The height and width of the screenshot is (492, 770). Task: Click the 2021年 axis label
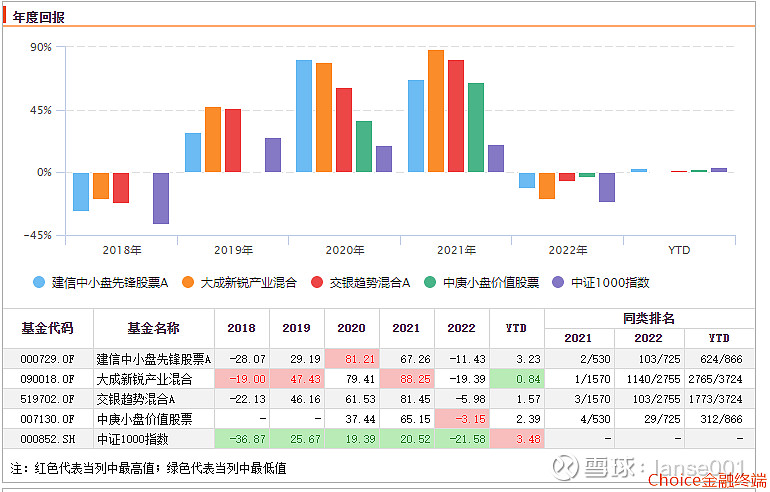pos(457,250)
